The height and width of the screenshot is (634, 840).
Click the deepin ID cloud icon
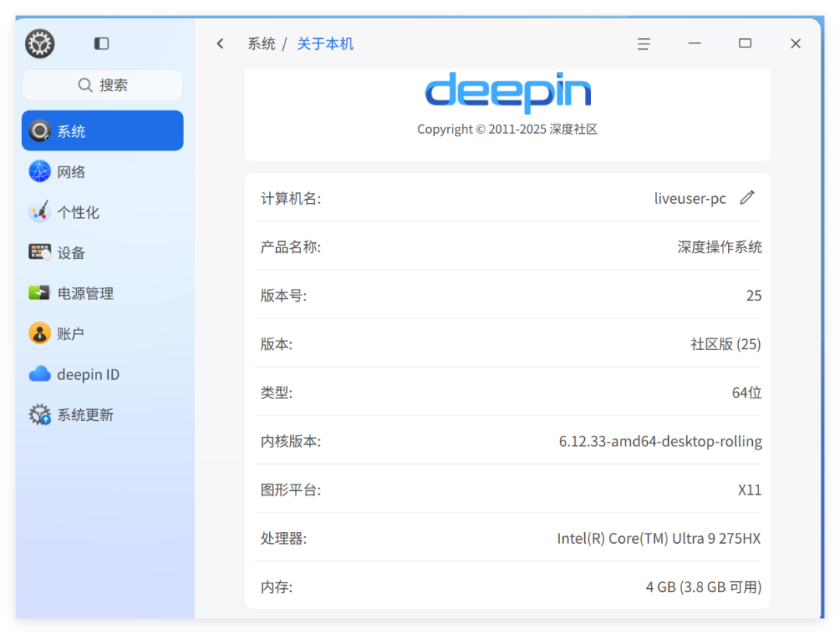[40, 373]
